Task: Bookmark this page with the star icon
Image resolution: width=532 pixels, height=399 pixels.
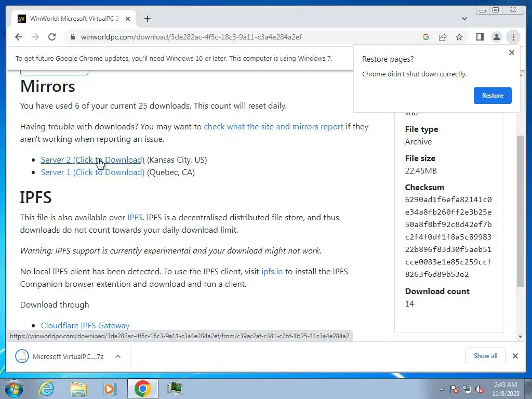Action: [459, 37]
